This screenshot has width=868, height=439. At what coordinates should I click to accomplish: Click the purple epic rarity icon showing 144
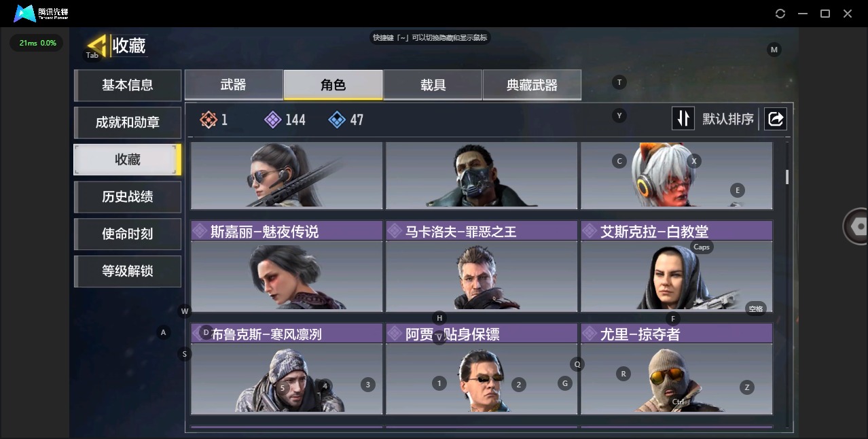click(x=272, y=120)
